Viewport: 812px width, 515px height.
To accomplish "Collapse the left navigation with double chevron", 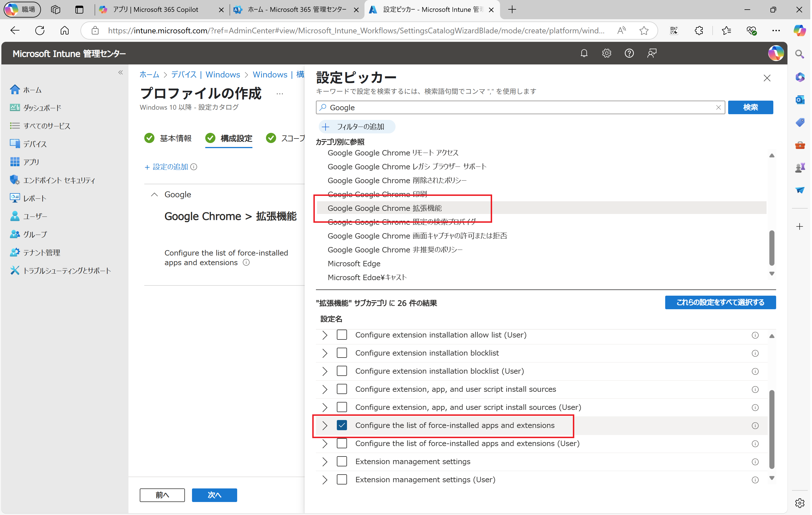I will (121, 73).
